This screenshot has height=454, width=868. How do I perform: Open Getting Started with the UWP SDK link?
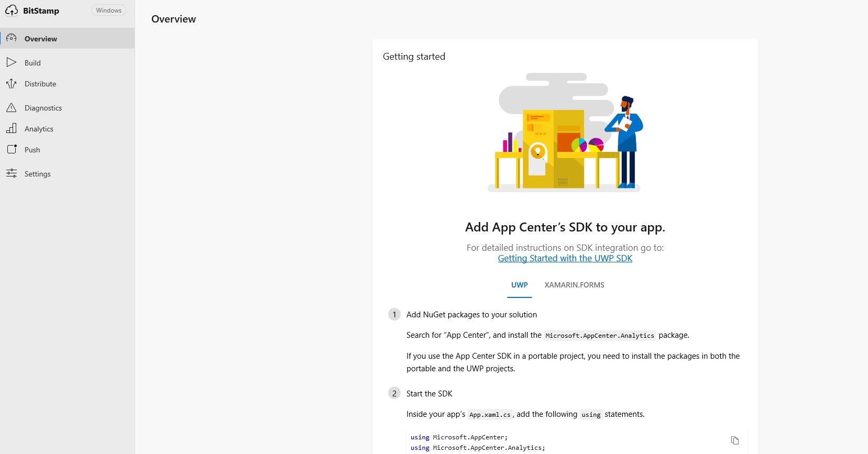click(565, 258)
